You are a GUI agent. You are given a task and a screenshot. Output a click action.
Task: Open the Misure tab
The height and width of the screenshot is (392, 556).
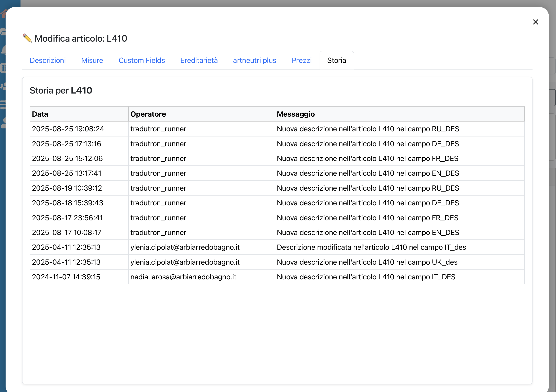coord(92,60)
